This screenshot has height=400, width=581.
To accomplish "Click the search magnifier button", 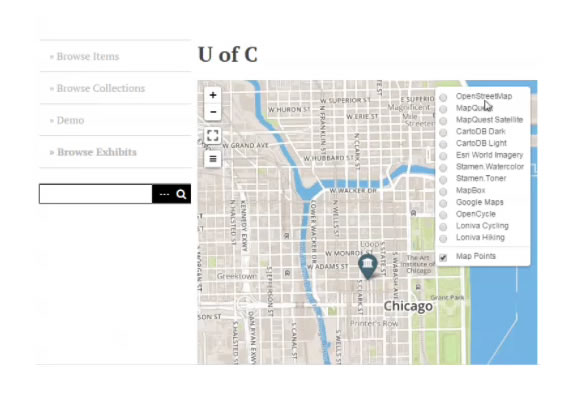I will 182,194.
